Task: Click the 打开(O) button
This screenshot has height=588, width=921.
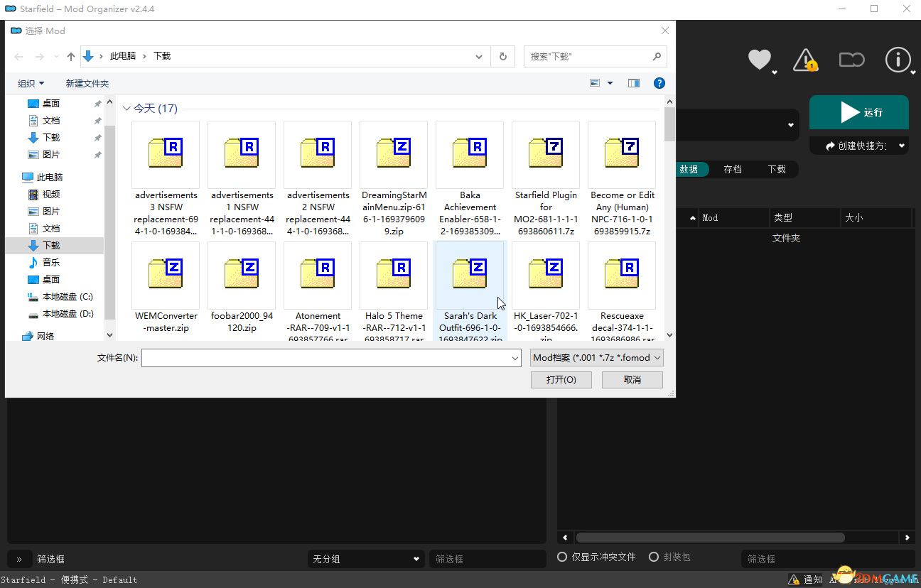Action: (x=561, y=380)
